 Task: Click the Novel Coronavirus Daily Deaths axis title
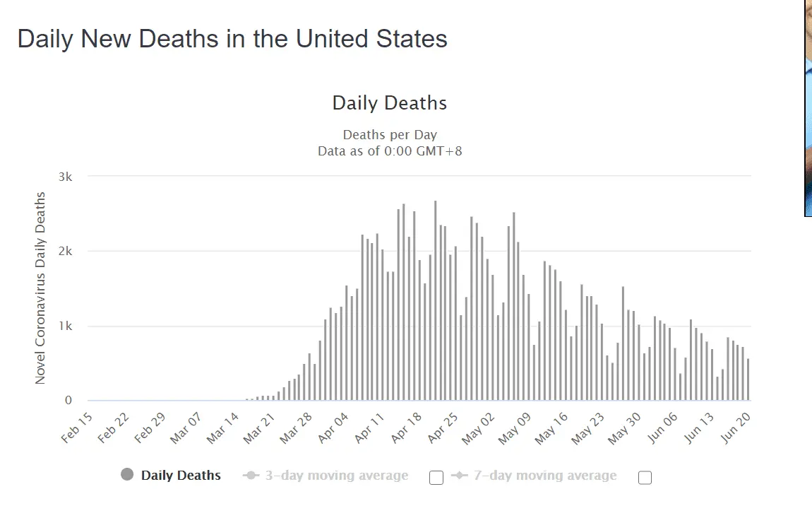pyautogui.click(x=40, y=288)
